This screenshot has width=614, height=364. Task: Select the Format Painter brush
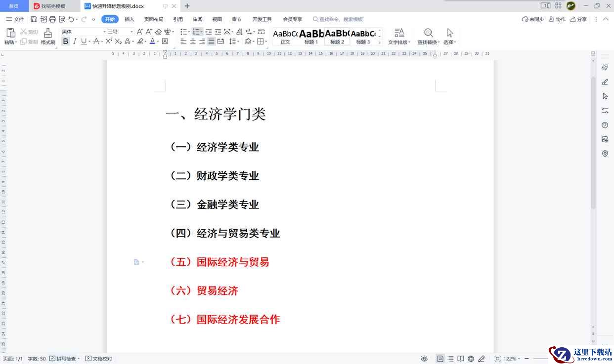pyautogui.click(x=47, y=33)
